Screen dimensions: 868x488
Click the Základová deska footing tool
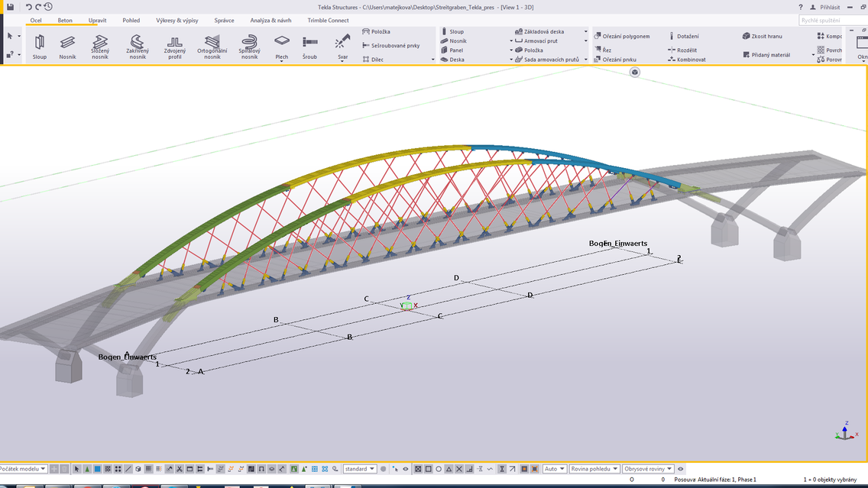coord(539,31)
